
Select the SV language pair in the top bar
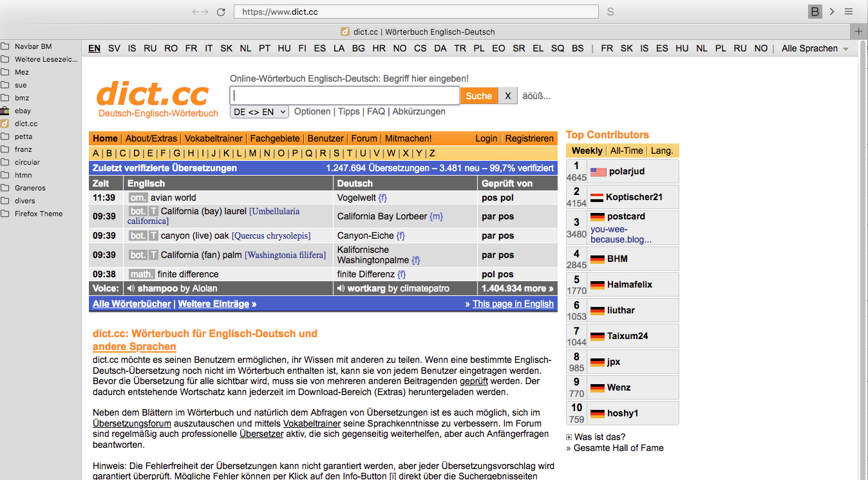[114, 48]
